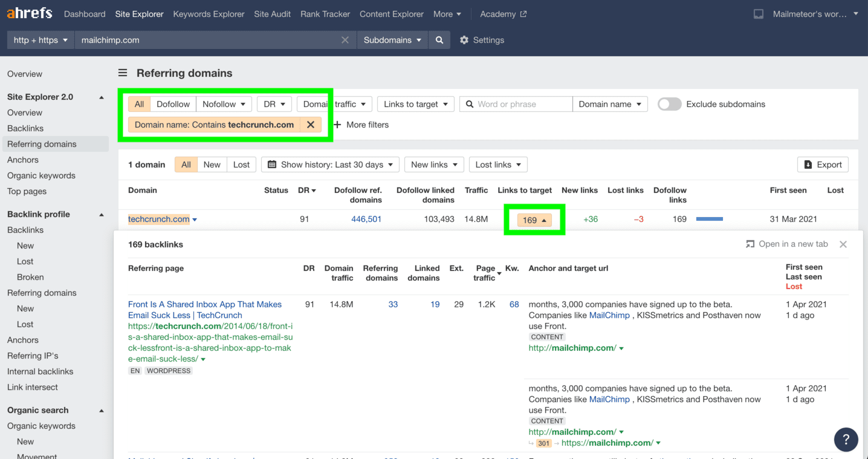Open Top pages in sidebar
Image resolution: width=868 pixels, height=459 pixels.
pyautogui.click(x=27, y=191)
